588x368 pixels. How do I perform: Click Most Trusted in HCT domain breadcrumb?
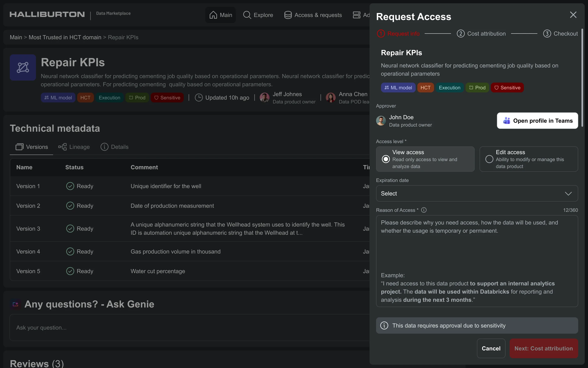(65, 37)
